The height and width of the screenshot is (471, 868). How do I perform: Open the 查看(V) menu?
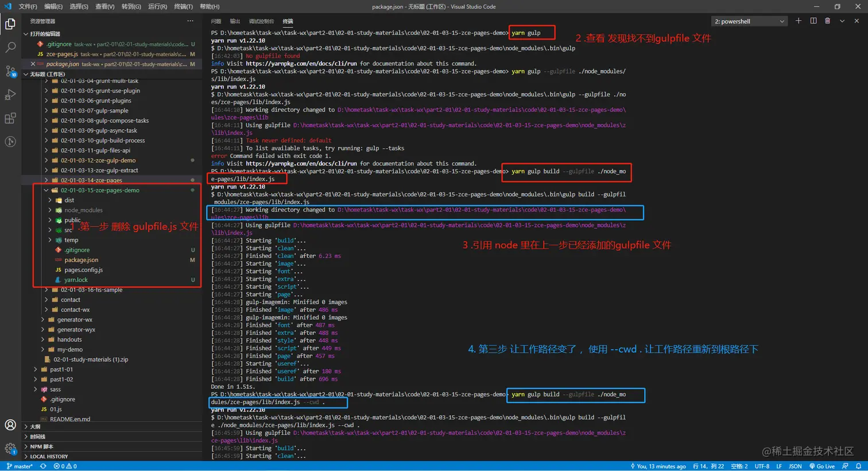105,6
